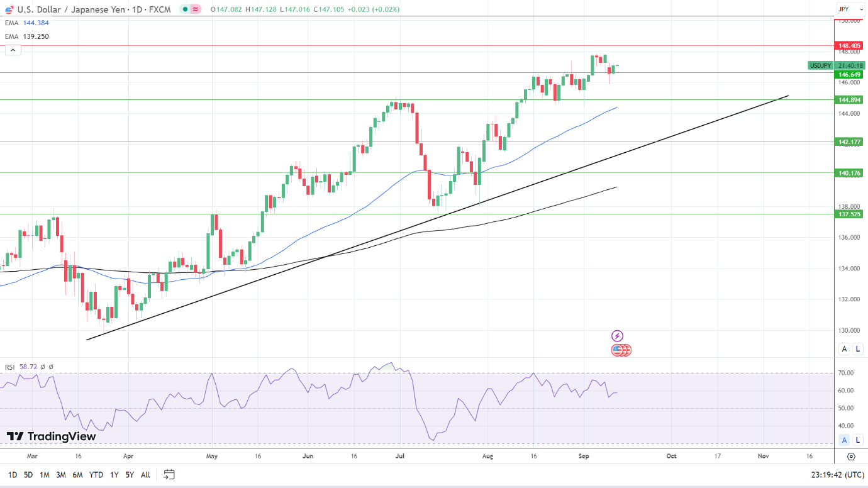Collapse the indicator legend chevron
The width and height of the screenshot is (868, 488).
click(x=13, y=50)
